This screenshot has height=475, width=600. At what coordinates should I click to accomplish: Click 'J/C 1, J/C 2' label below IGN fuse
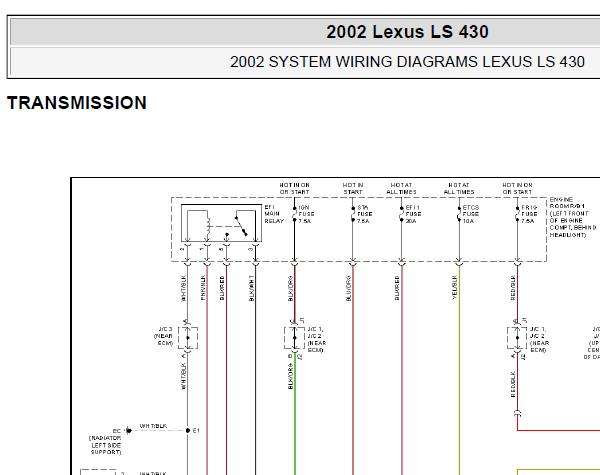(317, 340)
